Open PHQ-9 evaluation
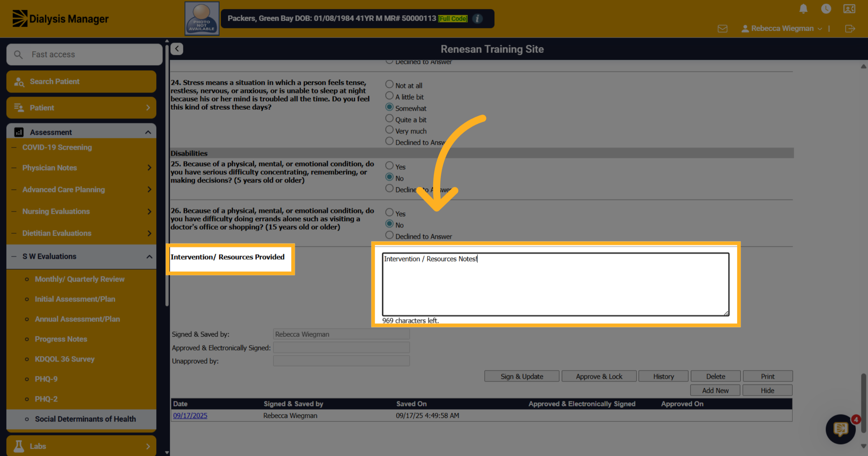 pyautogui.click(x=46, y=379)
